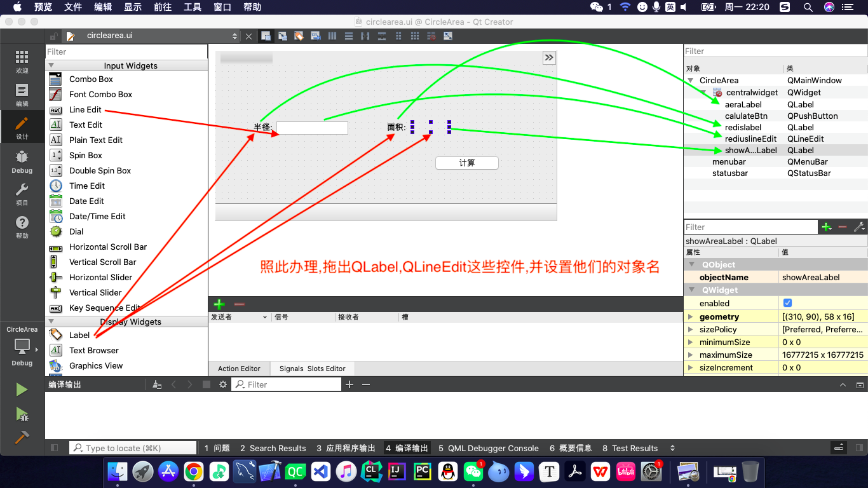Viewport: 868px width, 488px height.
Task: Click Adjust Size toolbar icon
Action: (x=448, y=36)
